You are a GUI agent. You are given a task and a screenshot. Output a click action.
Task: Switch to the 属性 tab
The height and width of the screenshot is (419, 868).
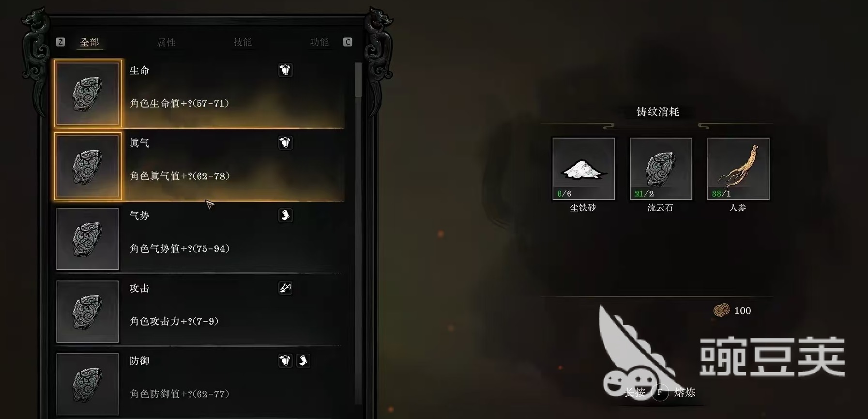tap(166, 43)
